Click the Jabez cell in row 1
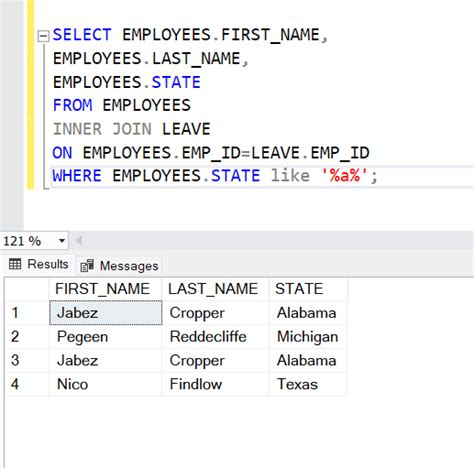This screenshot has height=468, width=474. 105,313
